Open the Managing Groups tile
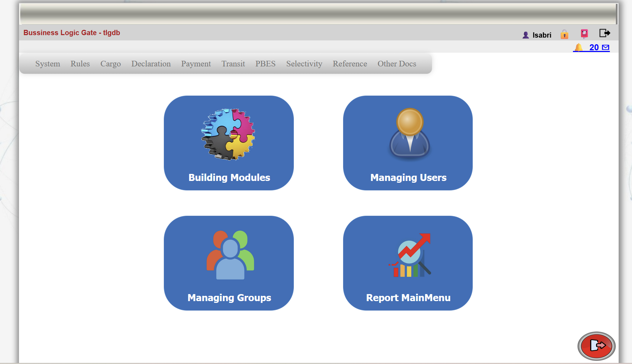Screen dimensions: 632x364 pyautogui.click(x=229, y=263)
